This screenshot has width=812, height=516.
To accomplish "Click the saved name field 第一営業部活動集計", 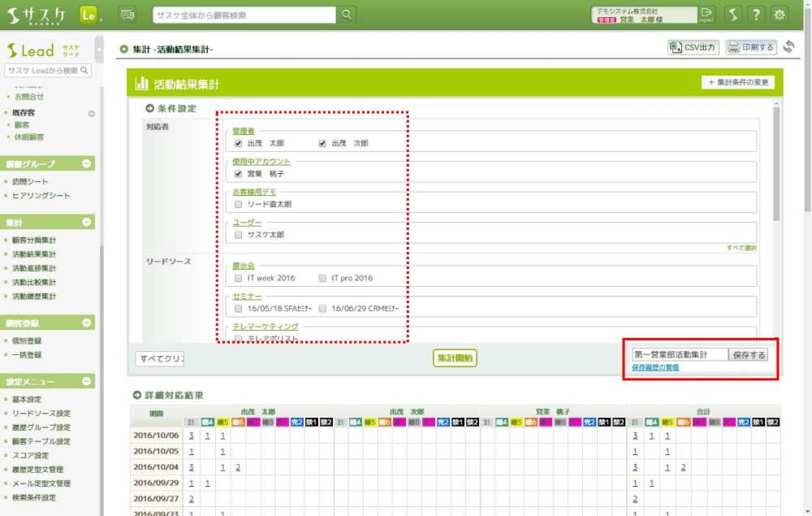I will coord(679,355).
